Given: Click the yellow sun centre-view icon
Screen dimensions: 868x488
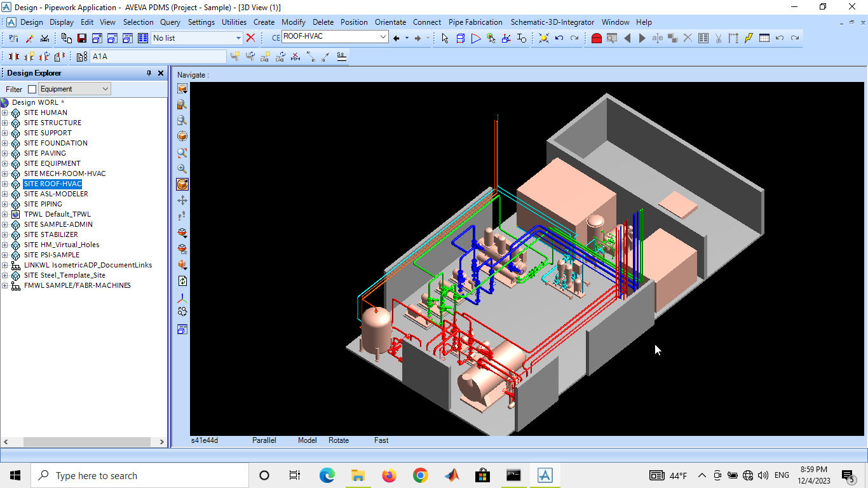Looking at the screenshot, I should pyautogui.click(x=544, y=38).
